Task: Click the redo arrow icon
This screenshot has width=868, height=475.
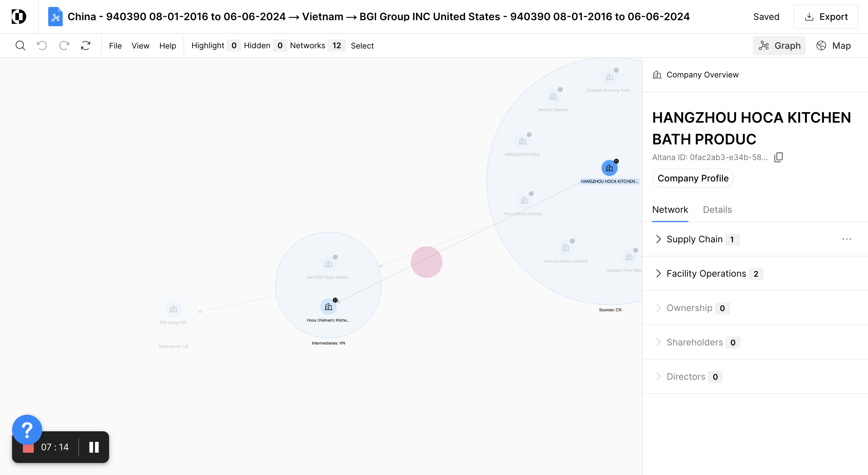Action: (64, 46)
